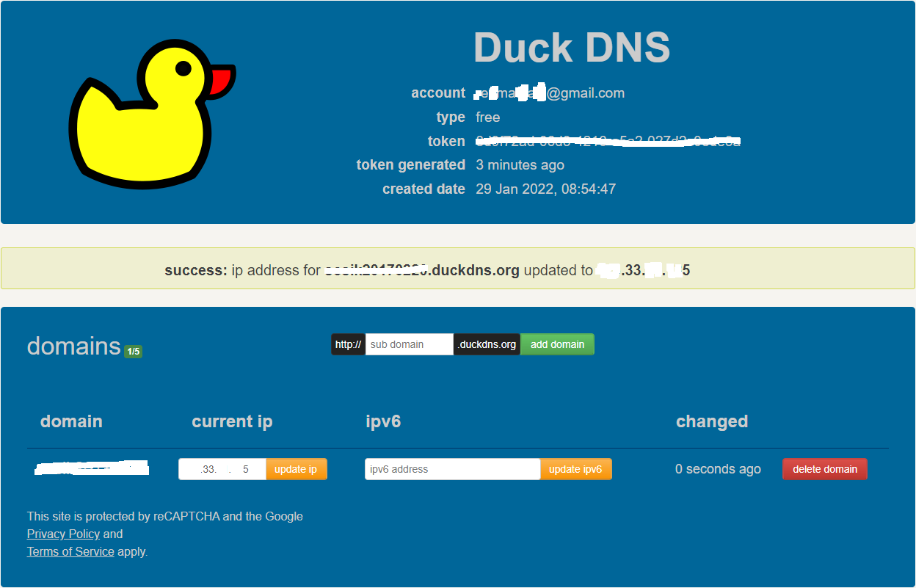The height and width of the screenshot is (588, 916).
Task: Click the 'changed' column header
Action: point(712,422)
